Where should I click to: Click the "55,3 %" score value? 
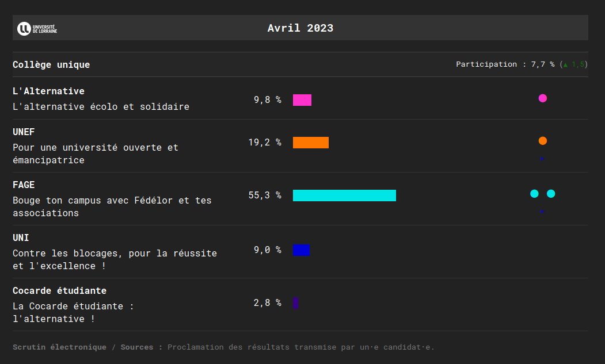(x=265, y=195)
